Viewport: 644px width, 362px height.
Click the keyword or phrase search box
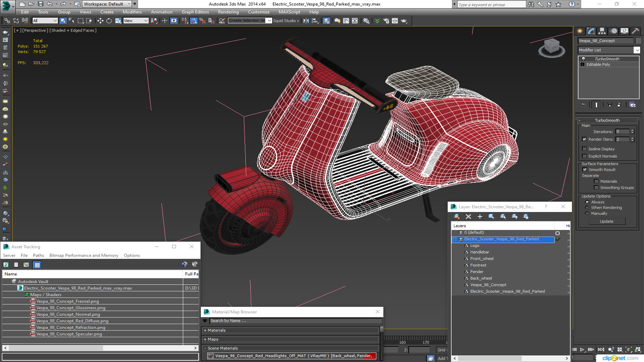click(x=491, y=4)
